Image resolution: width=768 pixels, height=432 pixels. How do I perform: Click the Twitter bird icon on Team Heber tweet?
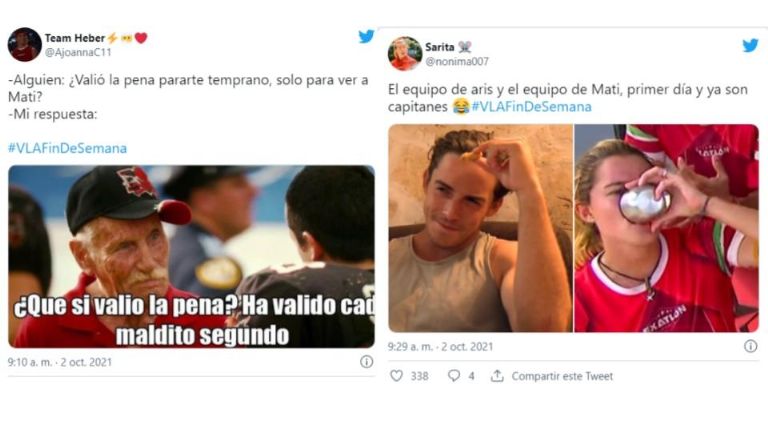(366, 36)
